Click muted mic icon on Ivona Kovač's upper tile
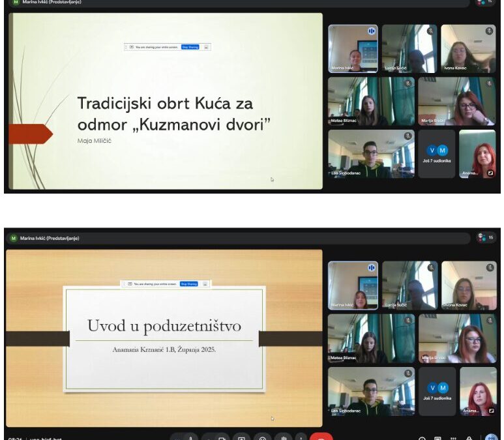 (489, 31)
